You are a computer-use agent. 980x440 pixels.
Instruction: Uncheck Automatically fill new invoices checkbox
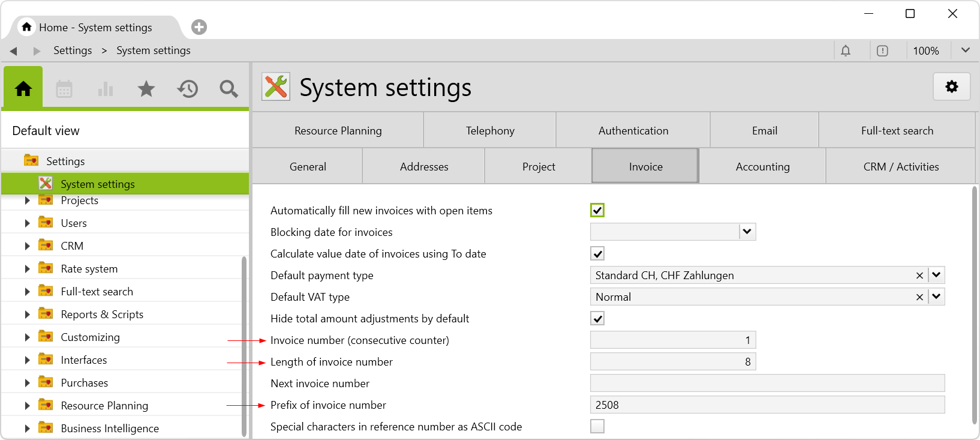click(x=597, y=211)
